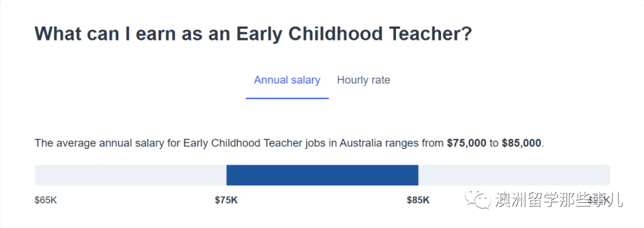Viewport: 644px width, 228px height.
Task: Click the bold $85,000 figure in the sentence
Action: 522,143
